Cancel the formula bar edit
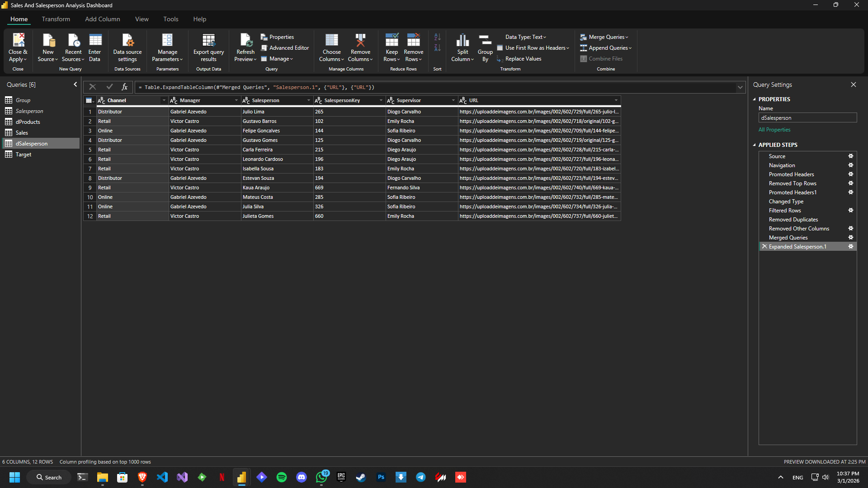The height and width of the screenshot is (488, 868). [92, 87]
